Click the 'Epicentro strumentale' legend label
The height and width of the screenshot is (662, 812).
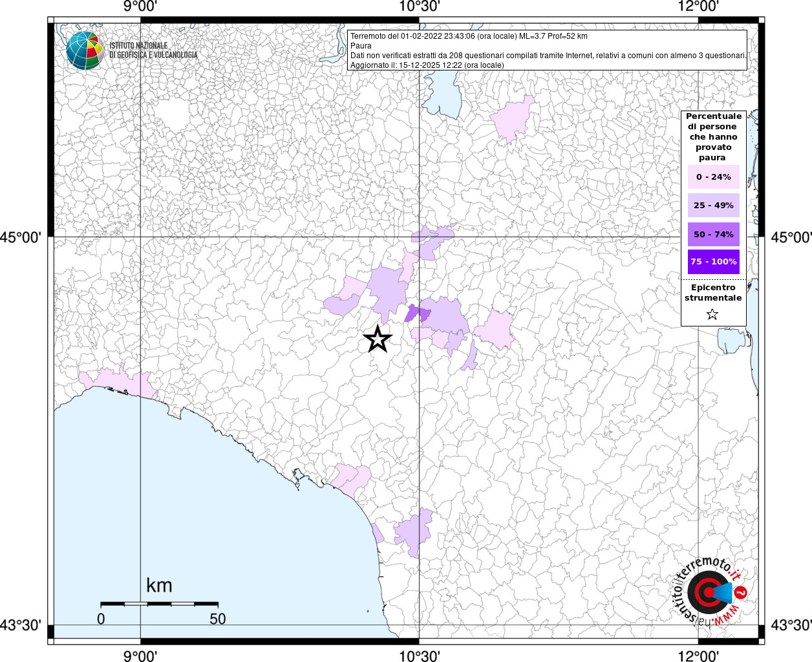pyautogui.click(x=713, y=293)
